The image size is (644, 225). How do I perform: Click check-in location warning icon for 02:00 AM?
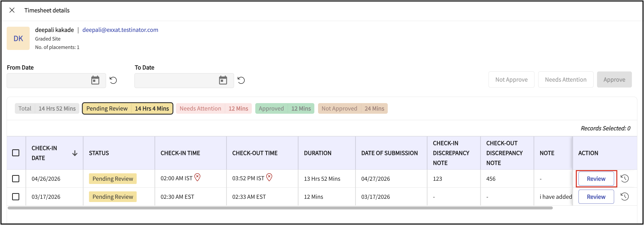click(197, 178)
